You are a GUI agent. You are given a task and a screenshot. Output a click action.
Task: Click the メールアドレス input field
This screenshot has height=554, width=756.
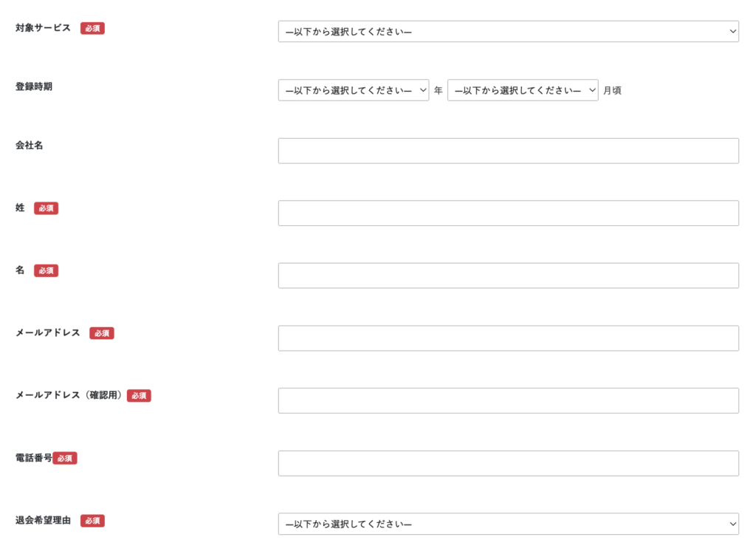(x=508, y=338)
